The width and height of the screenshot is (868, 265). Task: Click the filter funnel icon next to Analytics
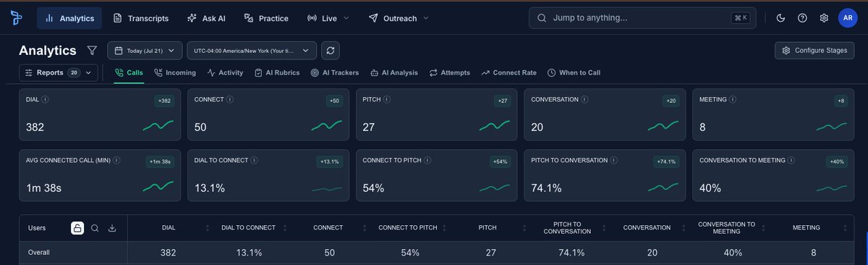[92, 51]
